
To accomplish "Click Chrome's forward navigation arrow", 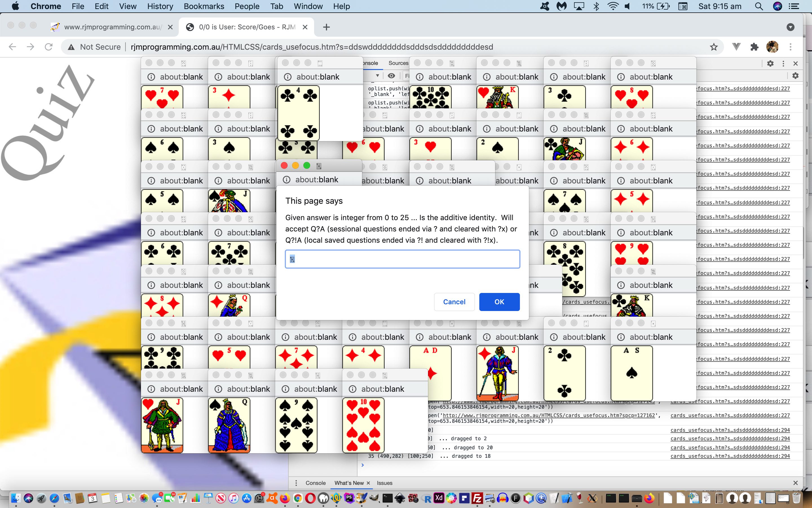I will [30, 47].
